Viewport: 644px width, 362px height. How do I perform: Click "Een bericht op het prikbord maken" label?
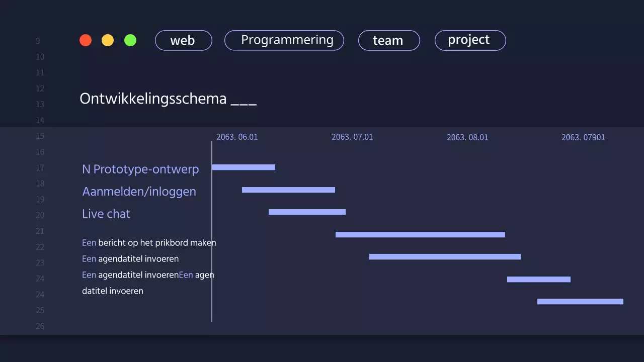(149, 243)
